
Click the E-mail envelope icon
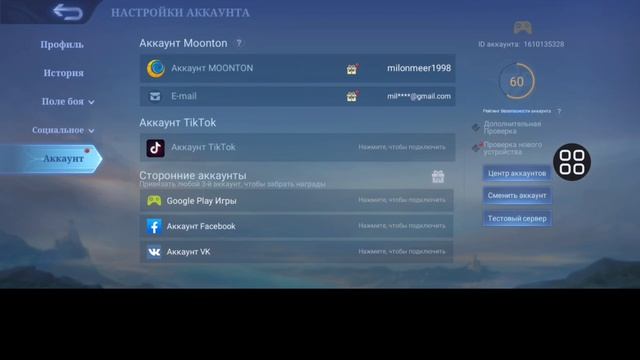[x=155, y=96]
